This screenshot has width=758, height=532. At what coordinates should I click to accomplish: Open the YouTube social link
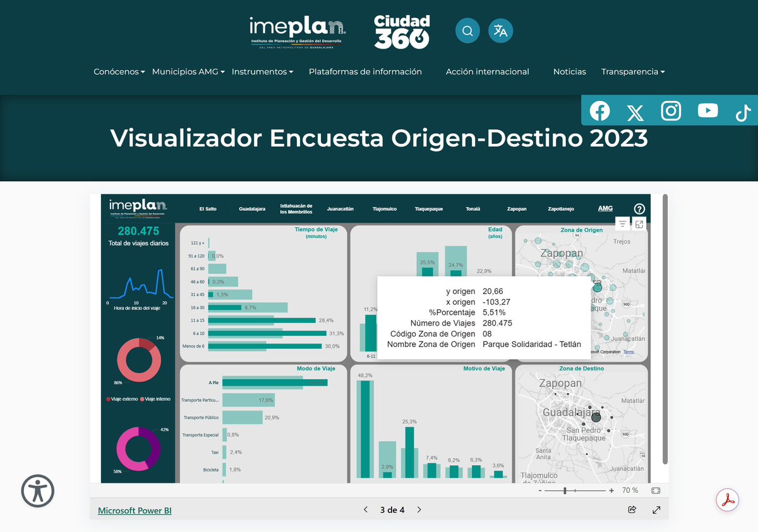(707, 111)
